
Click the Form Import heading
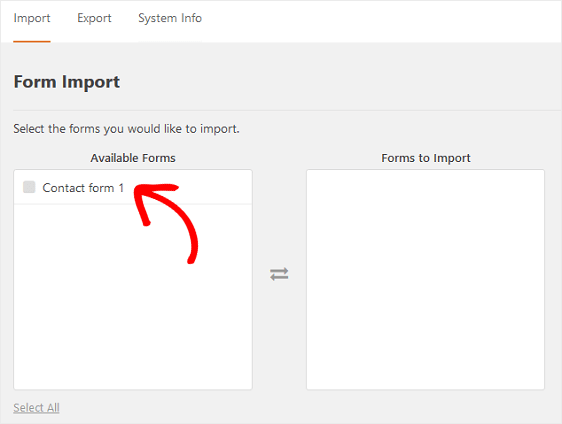(x=67, y=82)
